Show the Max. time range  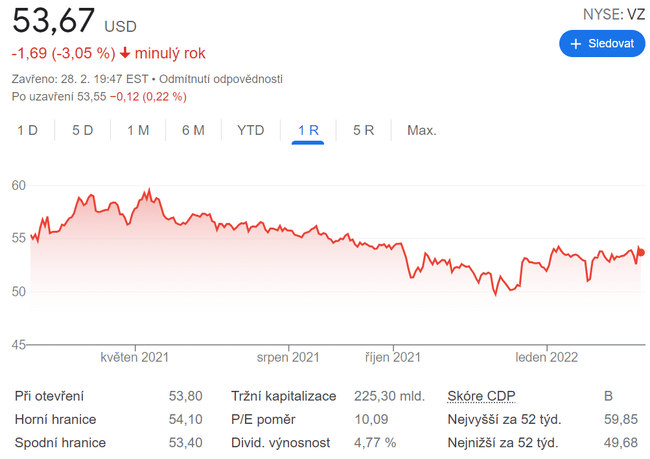[x=422, y=130]
